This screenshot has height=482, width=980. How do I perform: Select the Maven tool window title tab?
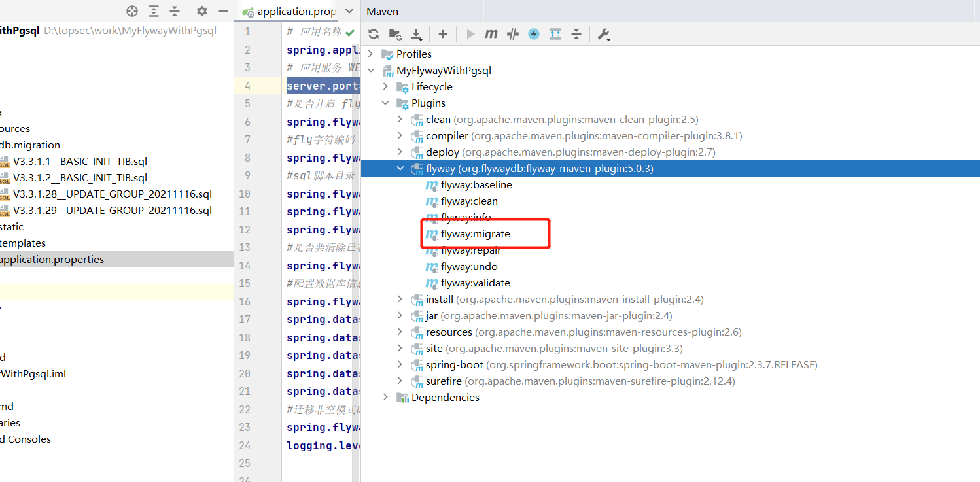tap(382, 11)
